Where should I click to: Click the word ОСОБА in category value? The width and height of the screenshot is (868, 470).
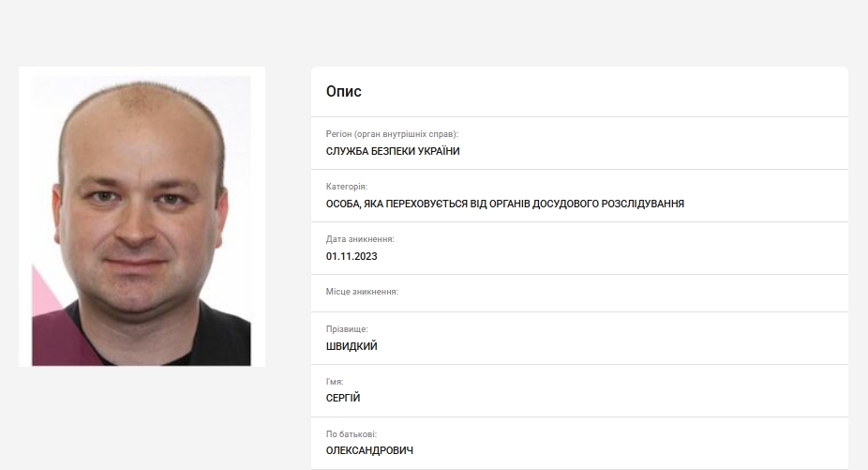click(x=343, y=204)
